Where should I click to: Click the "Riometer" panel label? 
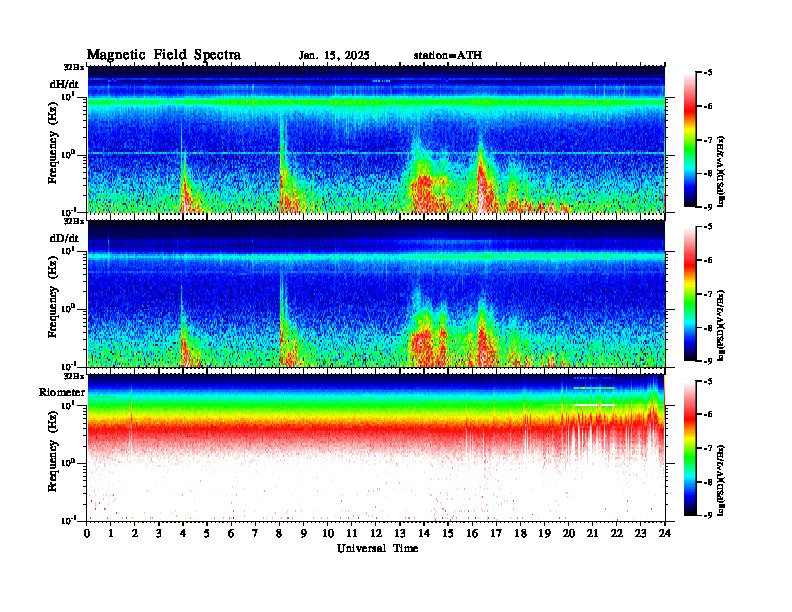coord(62,392)
